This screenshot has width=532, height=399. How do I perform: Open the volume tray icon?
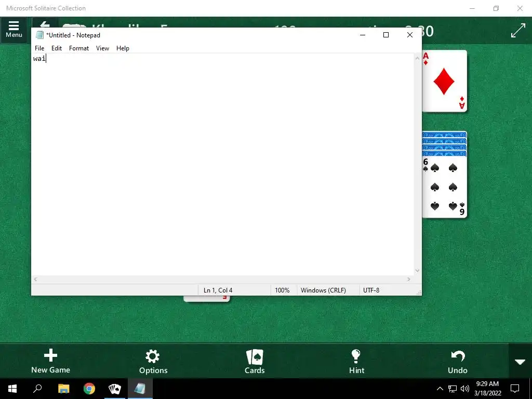[465, 389]
